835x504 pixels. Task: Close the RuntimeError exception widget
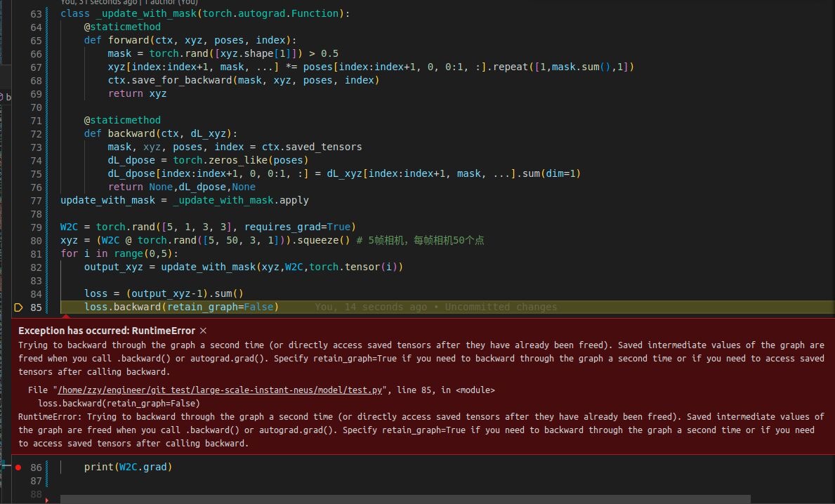tap(203, 331)
